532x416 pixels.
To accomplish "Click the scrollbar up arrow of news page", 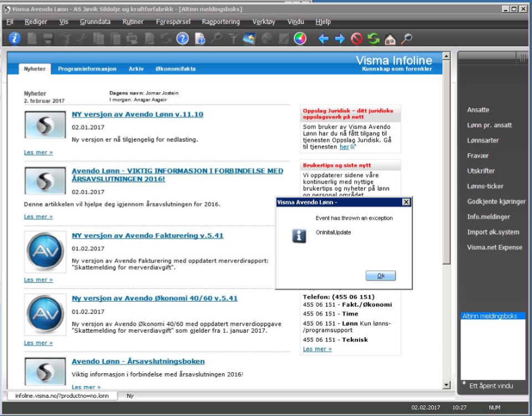I will pos(446,55).
